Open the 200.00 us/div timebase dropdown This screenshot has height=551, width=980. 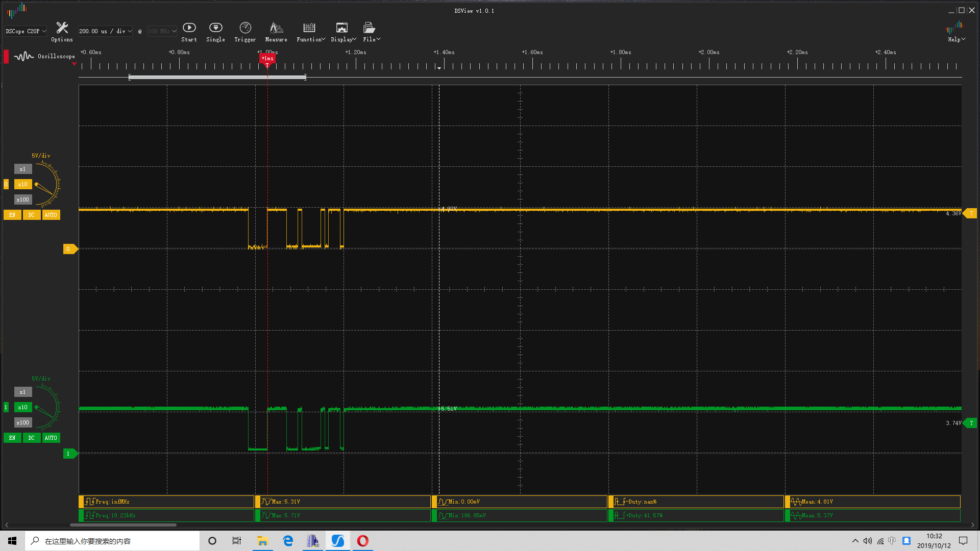click(x=105, y=31)
